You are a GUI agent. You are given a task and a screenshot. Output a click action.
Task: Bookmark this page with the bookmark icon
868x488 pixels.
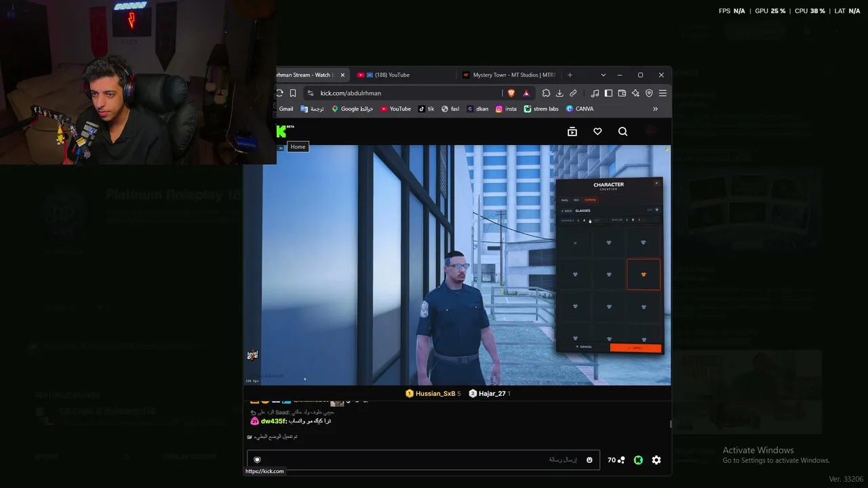293,93
